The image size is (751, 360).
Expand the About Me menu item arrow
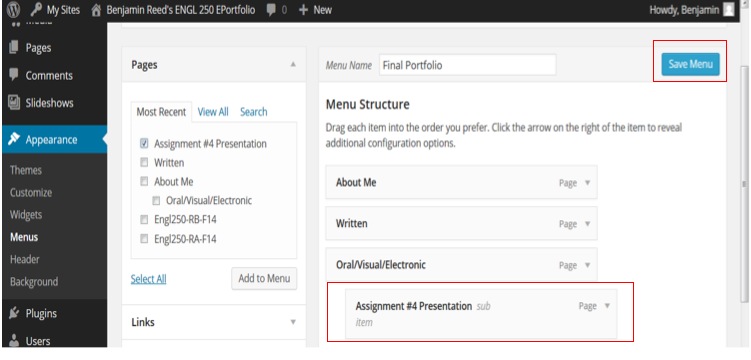[x=588, y=182]
